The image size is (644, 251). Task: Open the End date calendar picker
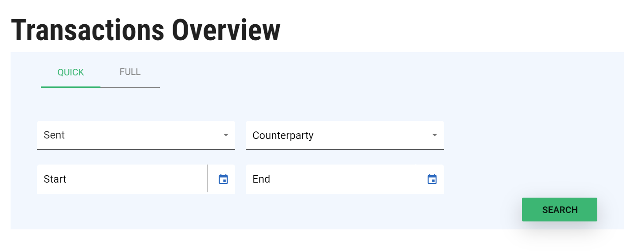(x=432, y=179)
